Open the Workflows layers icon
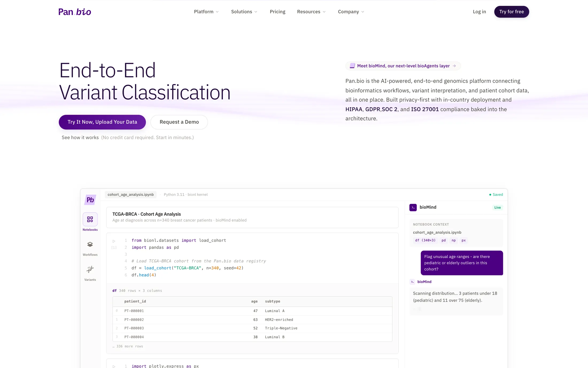588x368 pixels. point(90,244)
